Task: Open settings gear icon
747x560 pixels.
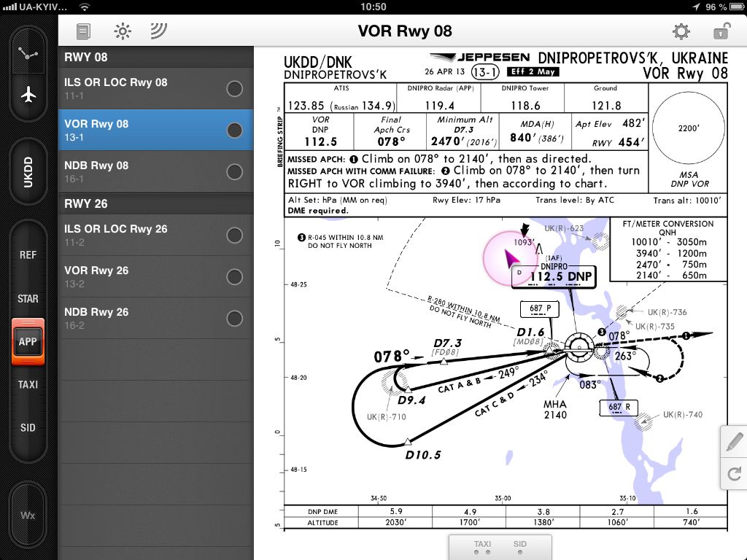Action: [681, 31]
